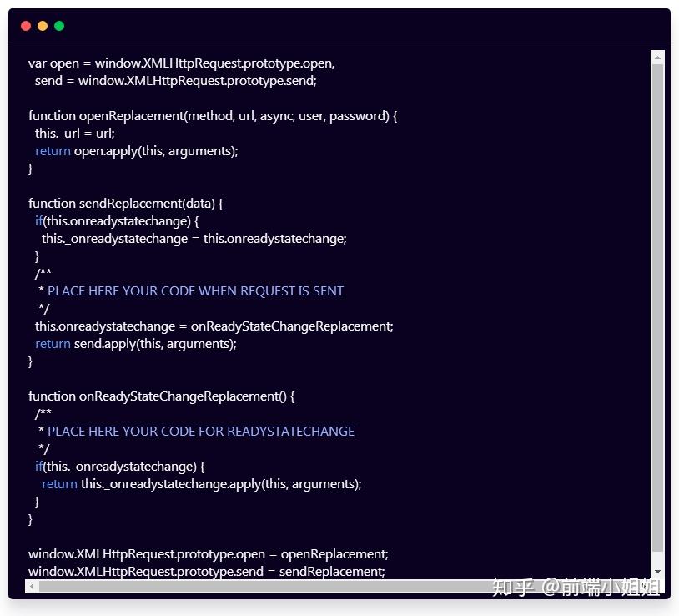
Task: Click the sendReplacement function declaration line
Action: 127,203
